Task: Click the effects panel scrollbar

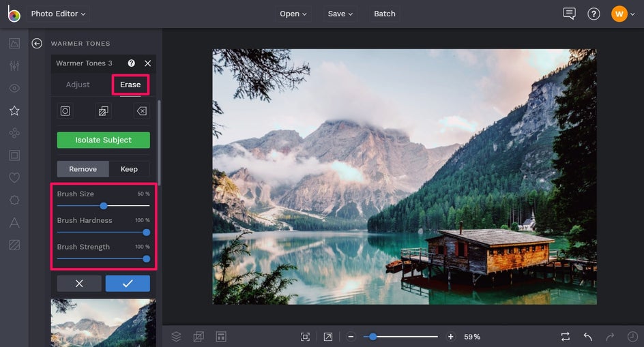Action: tap(159, 142)
